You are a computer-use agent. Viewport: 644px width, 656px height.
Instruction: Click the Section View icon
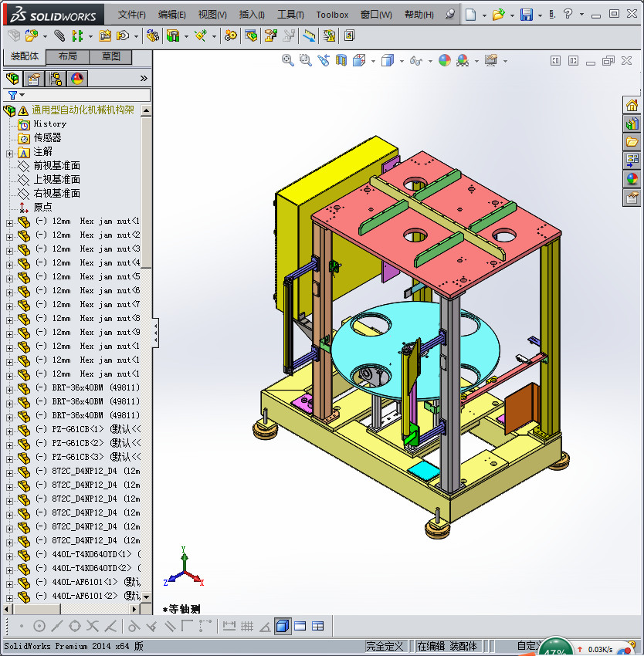(341, 60)
